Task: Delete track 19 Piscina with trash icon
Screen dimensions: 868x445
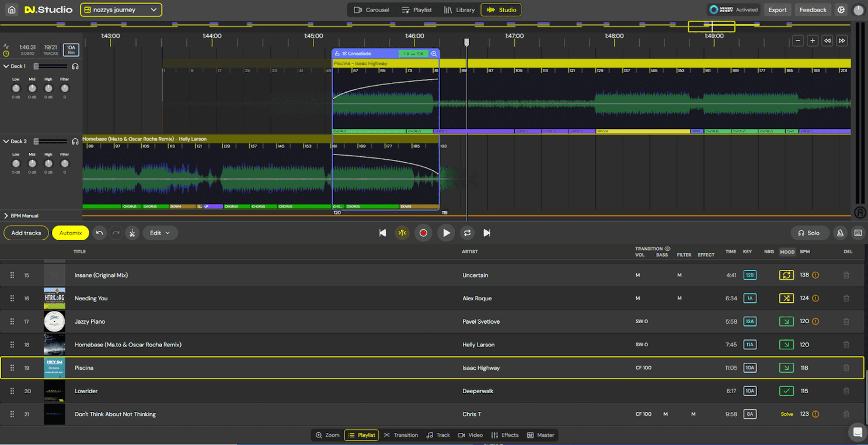Action: [x=846, y=368]
